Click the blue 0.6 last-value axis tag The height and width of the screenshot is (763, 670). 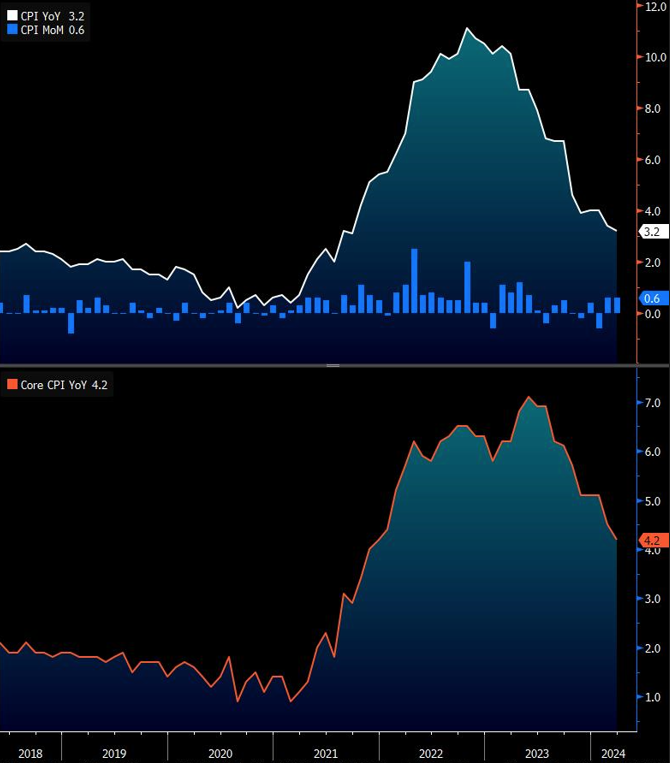coord(653,298)
